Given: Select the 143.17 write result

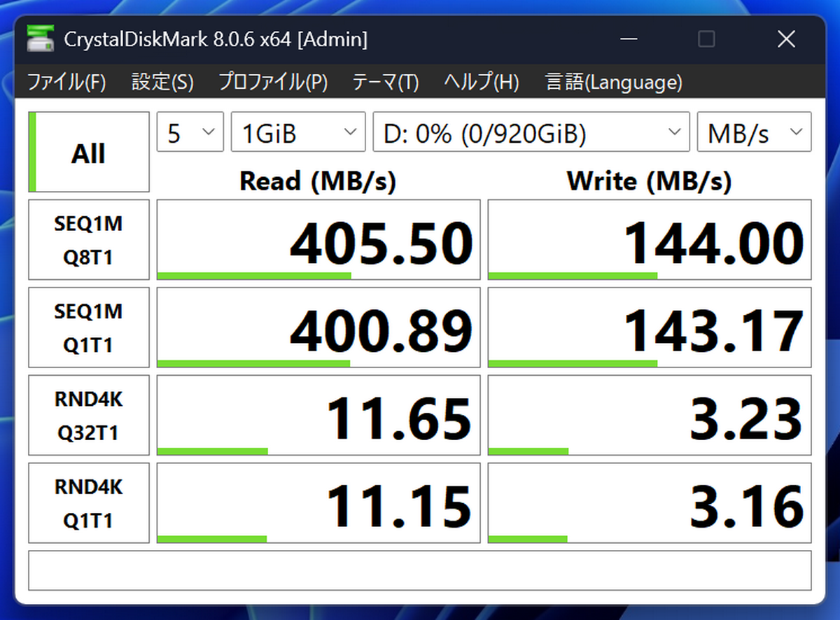Looking at the screenshot, I should click(x=650, y=327).
